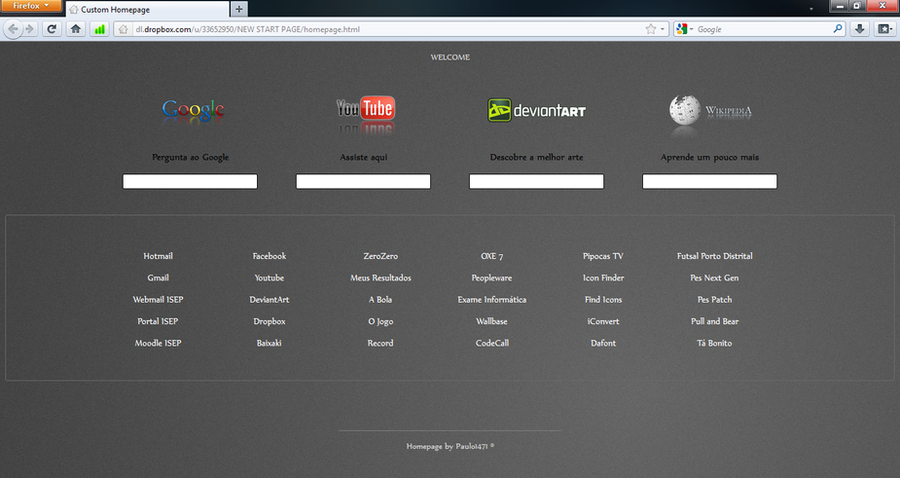Image resolution: width=900 pixels, height=478 pixels.
Task: Open the Pull and Bear link
Action: (715, 321)
